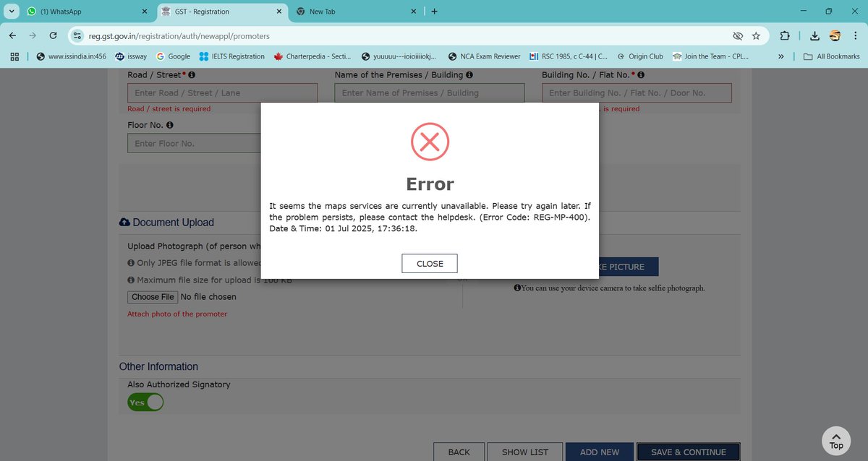
Task: Toggle Also Authorized Signatory Yes switch
Action: coord(145,402)
